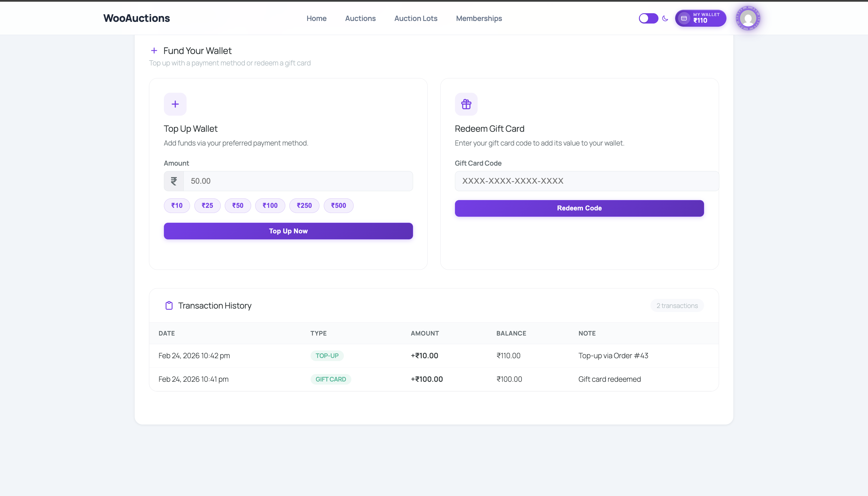
Task: Click the plus icon on Top Up Wallet card
Action: [175, 104]
